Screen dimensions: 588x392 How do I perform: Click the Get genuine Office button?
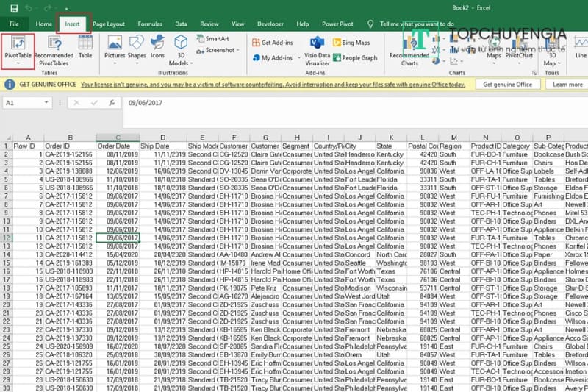click(508, 85)
